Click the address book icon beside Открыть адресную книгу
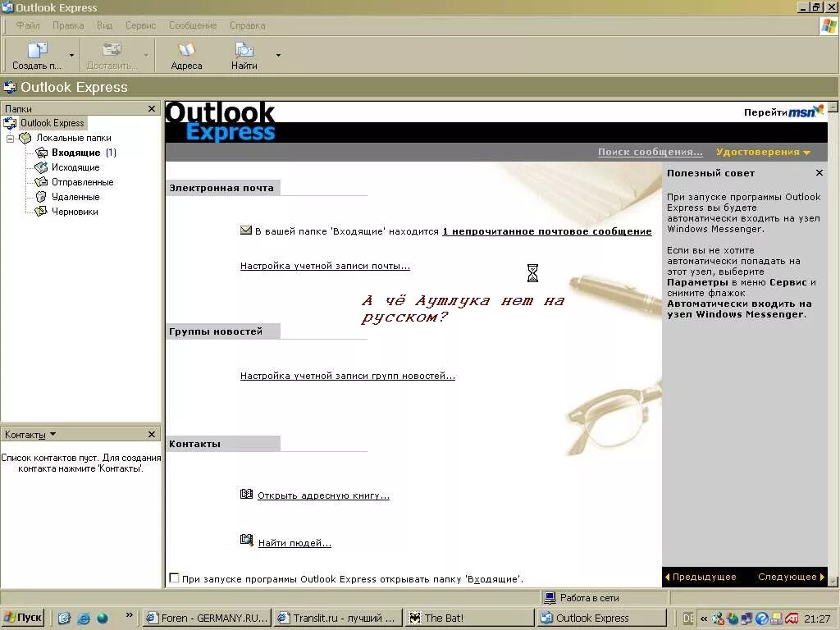The image size is (840, 630). tap(246, 494)
